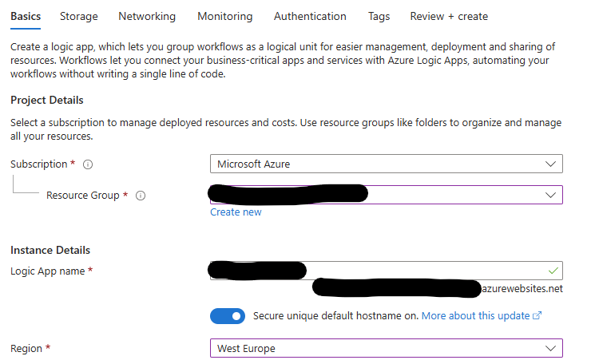Open the Networking tab
Viewport: 591px width, 364px height.
[147, 16]
